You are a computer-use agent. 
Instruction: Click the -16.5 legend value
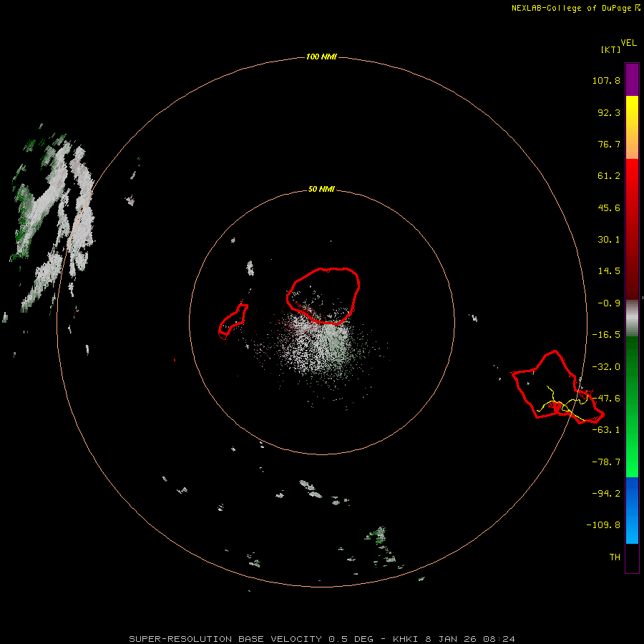[606, 335]
